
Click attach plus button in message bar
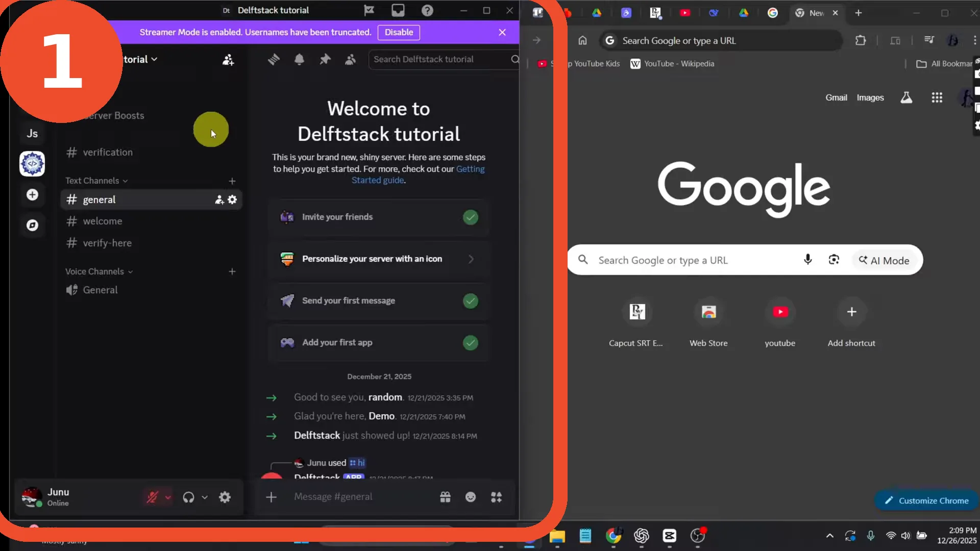271,497
